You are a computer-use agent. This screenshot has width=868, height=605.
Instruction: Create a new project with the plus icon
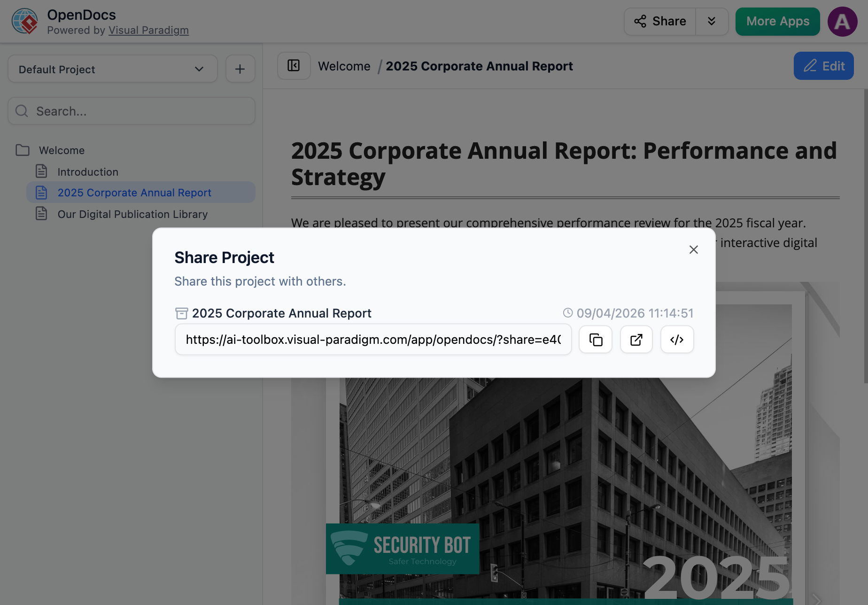pos(240,69)
